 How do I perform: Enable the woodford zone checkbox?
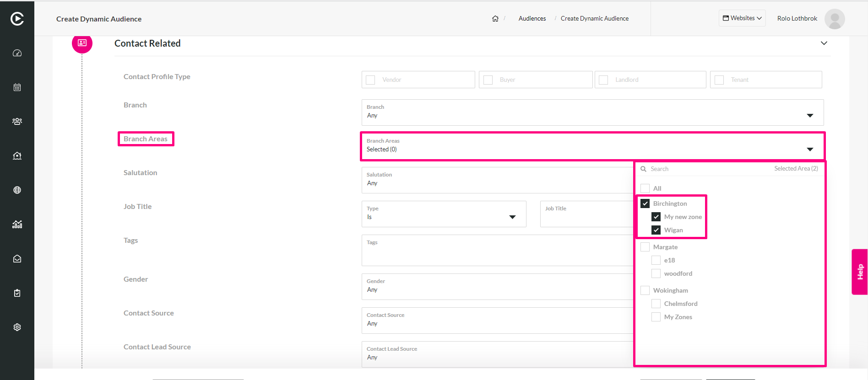point(656,273)
